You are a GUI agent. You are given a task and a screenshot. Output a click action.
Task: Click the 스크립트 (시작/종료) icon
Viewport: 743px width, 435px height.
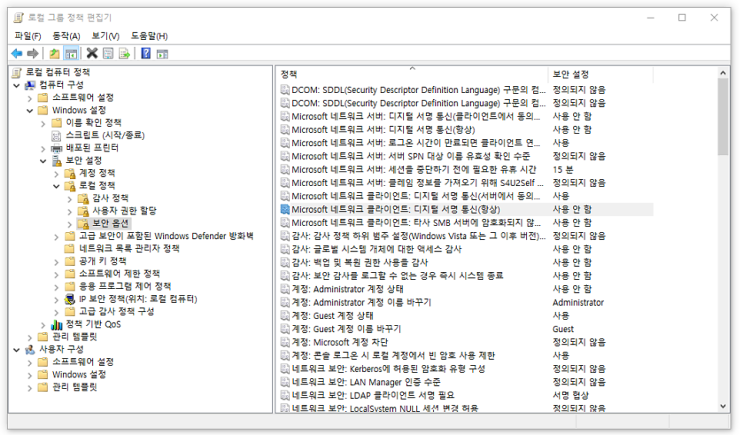56,136
